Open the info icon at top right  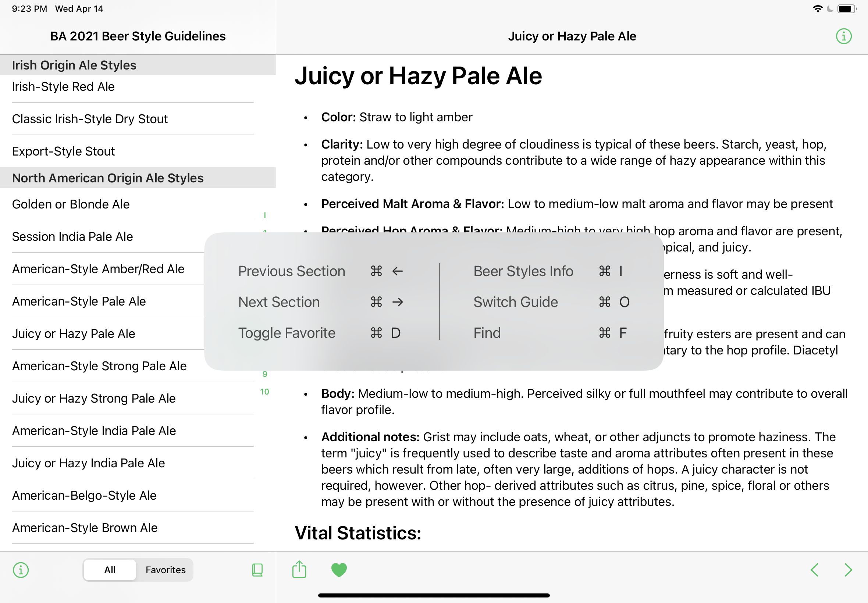coord(843,36)
